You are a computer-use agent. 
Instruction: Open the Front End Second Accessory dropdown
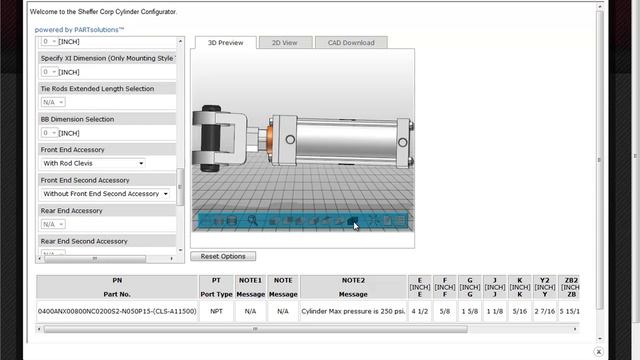click(105, 194)
